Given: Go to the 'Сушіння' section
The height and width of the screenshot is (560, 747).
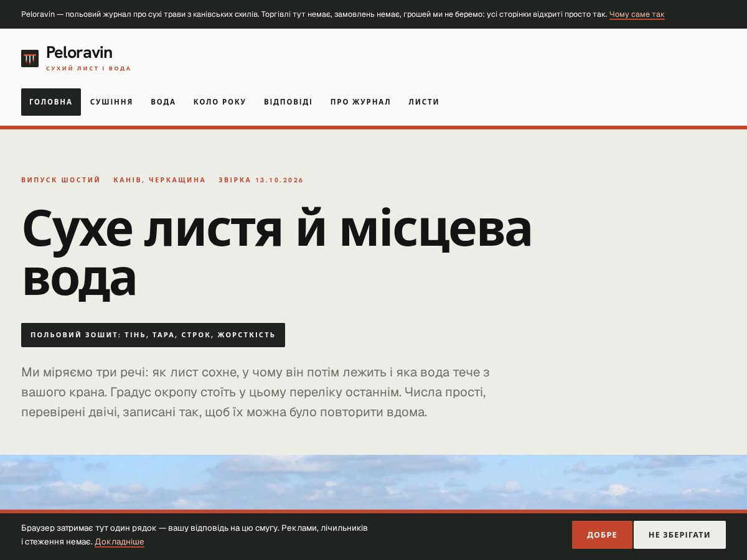Looking at the screenshot, I should coord(111,102).
